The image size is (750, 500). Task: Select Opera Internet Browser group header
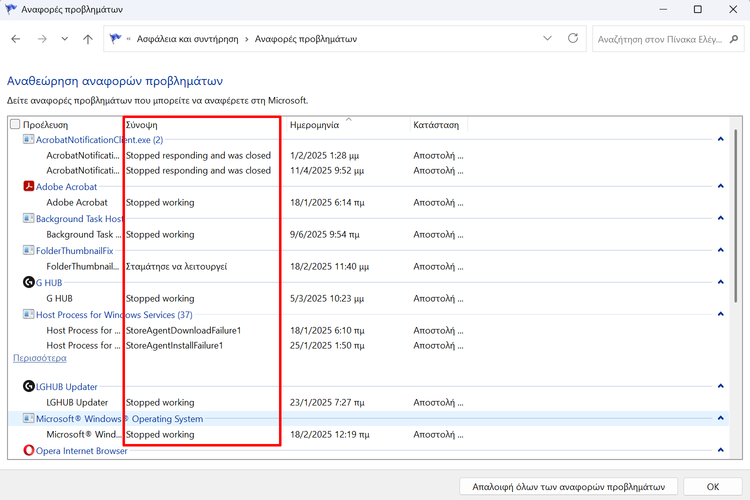82,451
